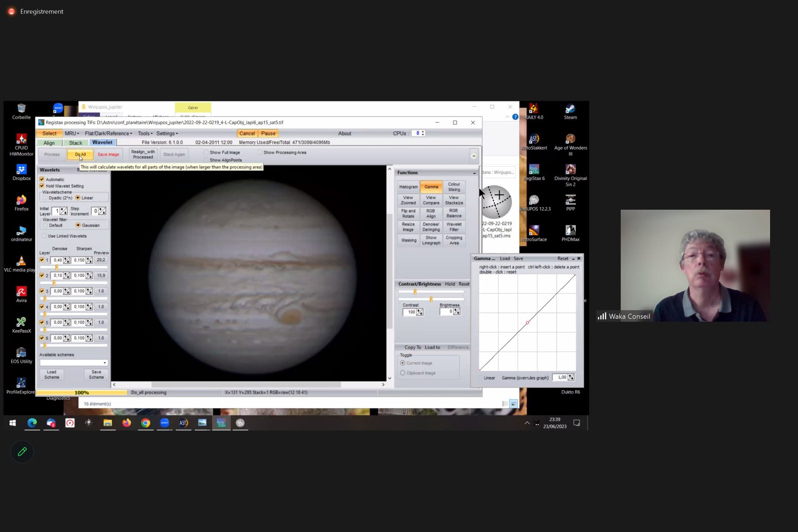
Task: Open KeePassX desktop icon
Action: click(21, 325)
